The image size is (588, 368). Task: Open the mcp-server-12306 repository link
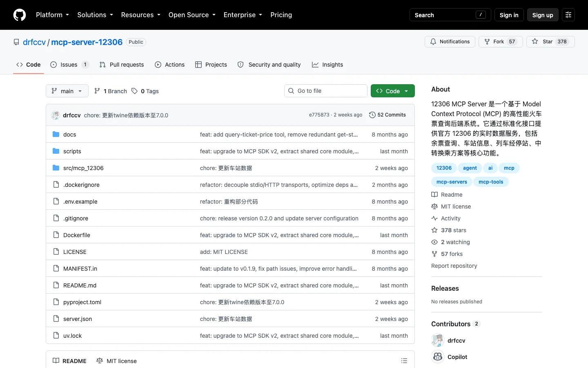[87, 42]
